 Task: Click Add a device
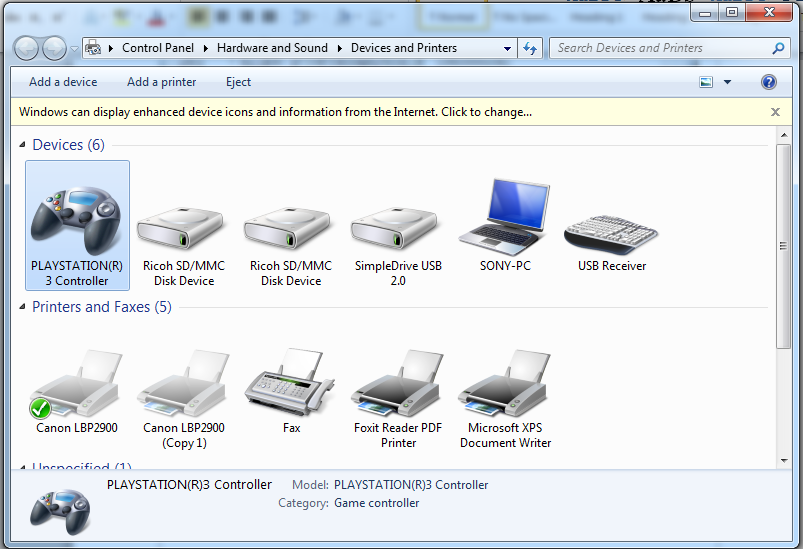click(x=63, y=82)
